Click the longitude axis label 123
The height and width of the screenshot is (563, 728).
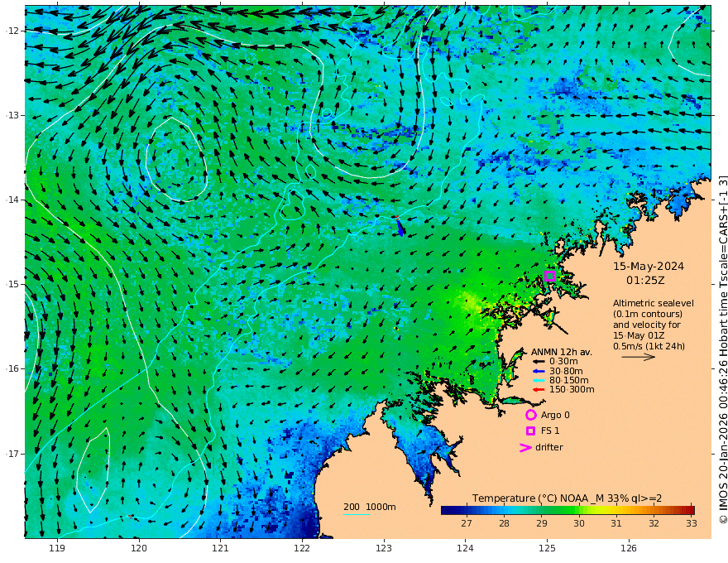click(x=384, y=548)
